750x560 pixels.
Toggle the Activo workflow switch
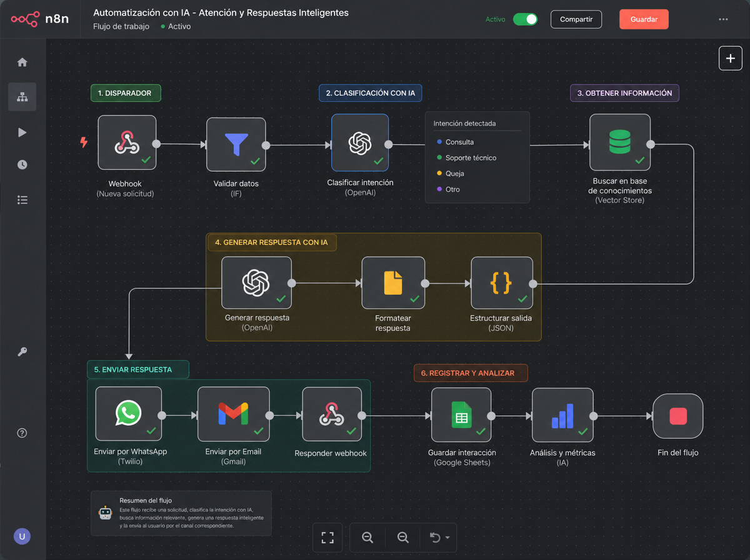tap(525, 19)
